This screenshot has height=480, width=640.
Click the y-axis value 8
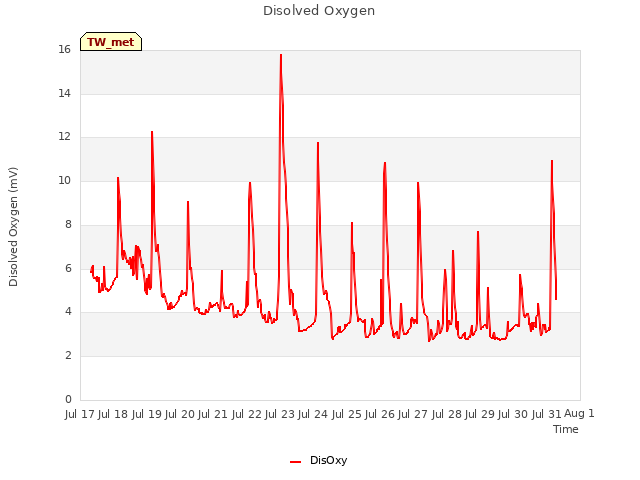tap(68, 224)
